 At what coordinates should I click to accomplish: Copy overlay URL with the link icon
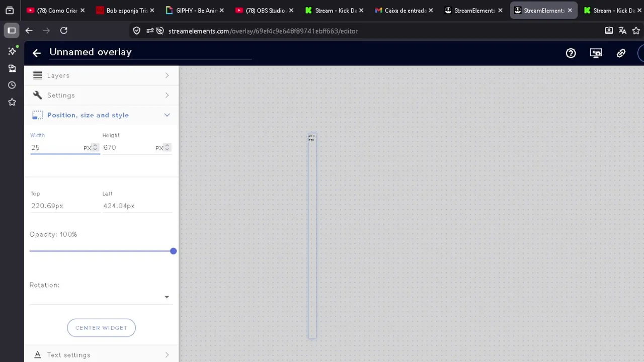621,53
